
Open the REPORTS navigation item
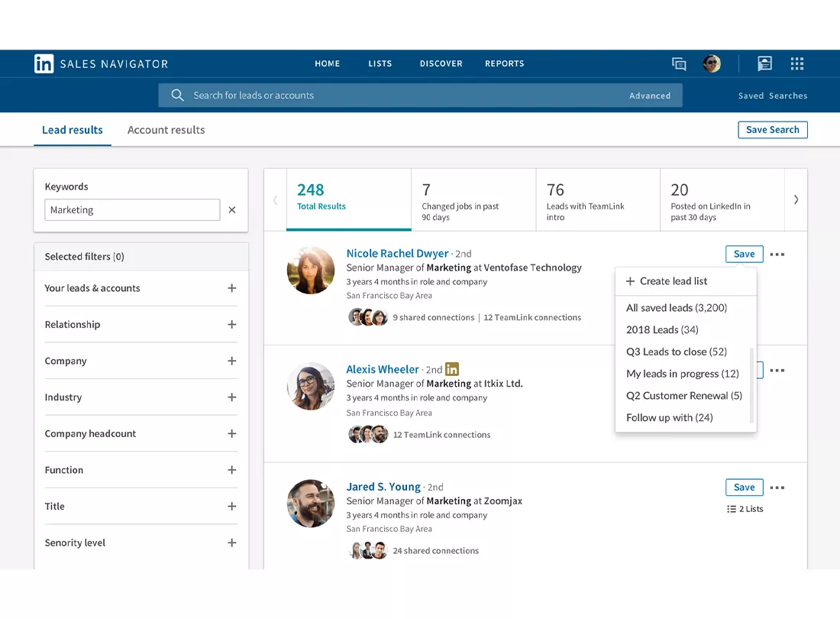point(505,63)
